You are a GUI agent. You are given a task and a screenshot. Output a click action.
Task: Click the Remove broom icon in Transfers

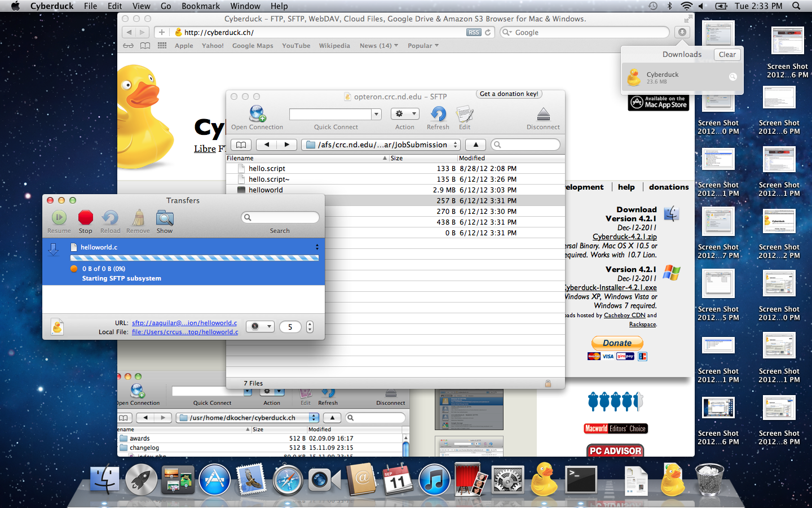pyautogui.click(x=138, y=218)
